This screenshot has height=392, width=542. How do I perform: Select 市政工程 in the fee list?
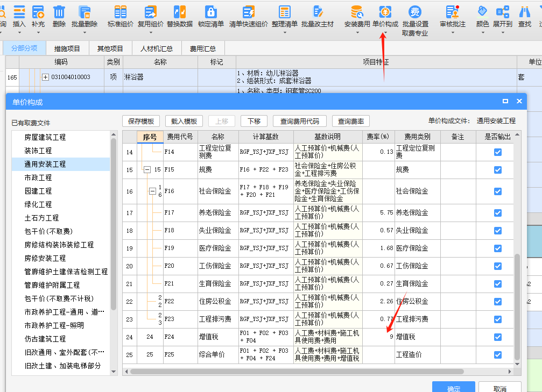pos(61,177)
